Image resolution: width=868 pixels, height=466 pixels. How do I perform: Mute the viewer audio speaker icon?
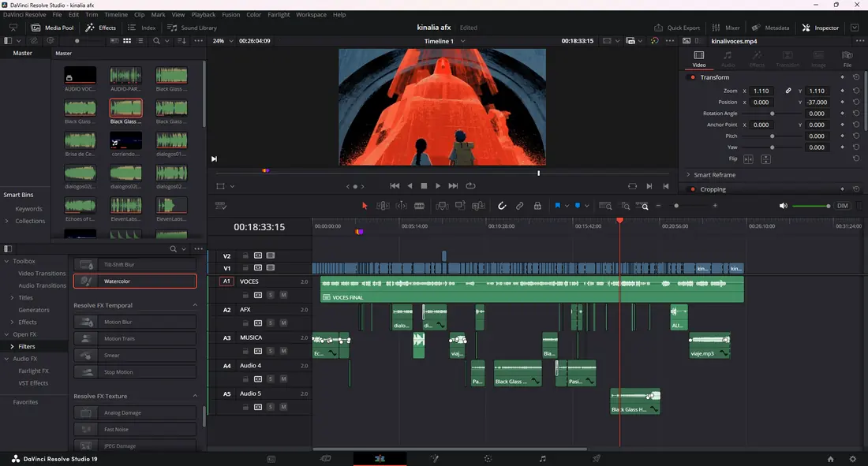click(x=784, y=206)
